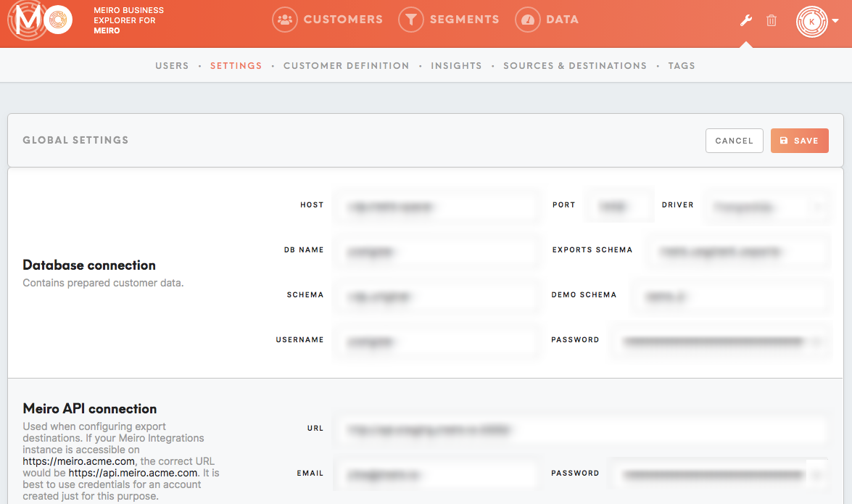The height and width of the screenshot is (504, 852).
Task: Click the 'Global Settings' heading
Action: click(x=75, y=140)
